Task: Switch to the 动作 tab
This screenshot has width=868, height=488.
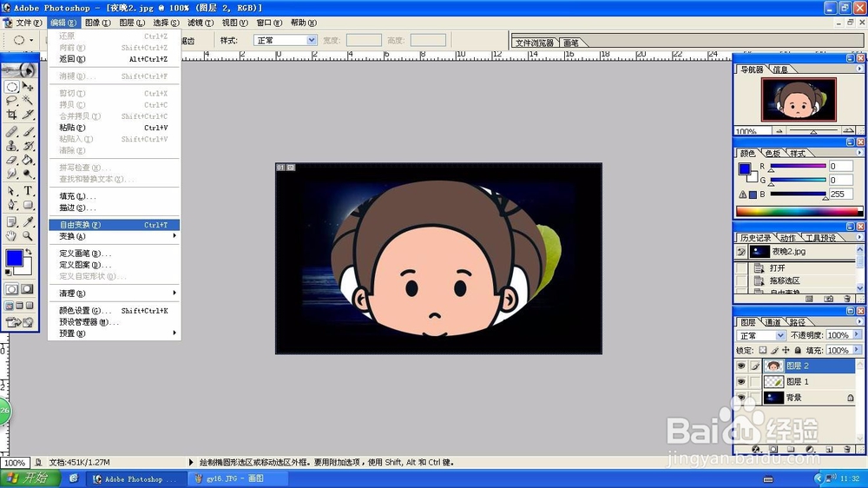Action: [x=788, y=238]
